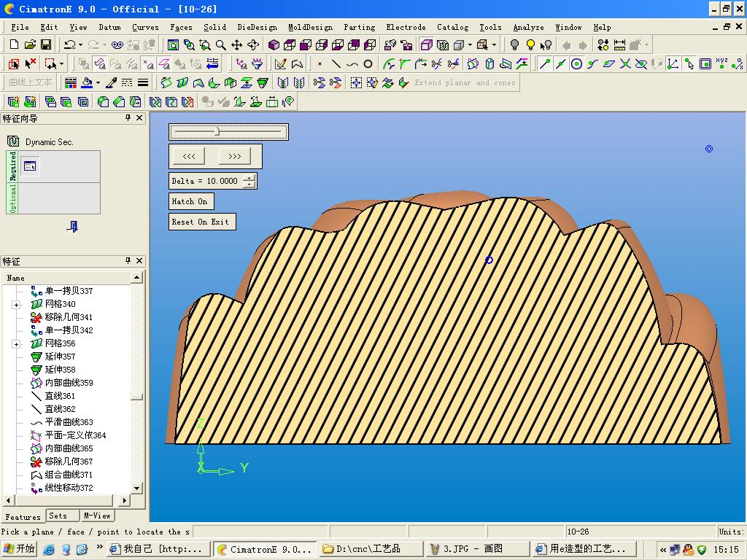
Task: Click the green inverted-cone Extend face icon
Action: (x=263, y=83)
